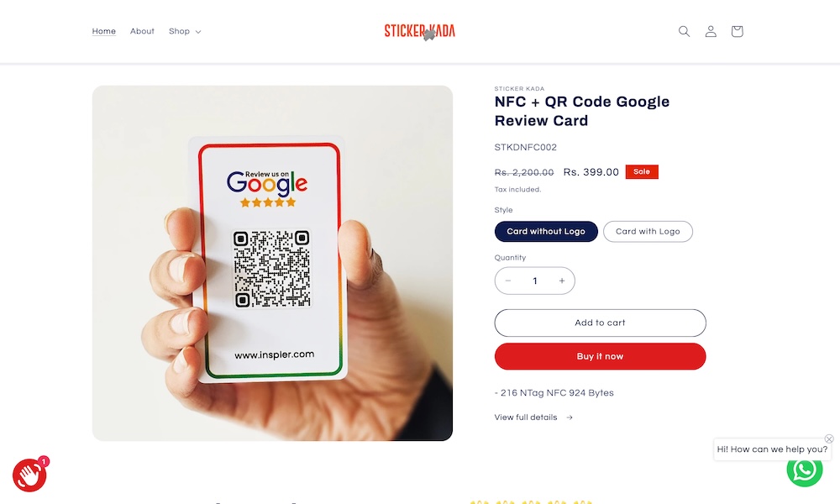Select Card without Logo style
The width and height of the screenshot is (840, 504).
click(x=546, y=231)
